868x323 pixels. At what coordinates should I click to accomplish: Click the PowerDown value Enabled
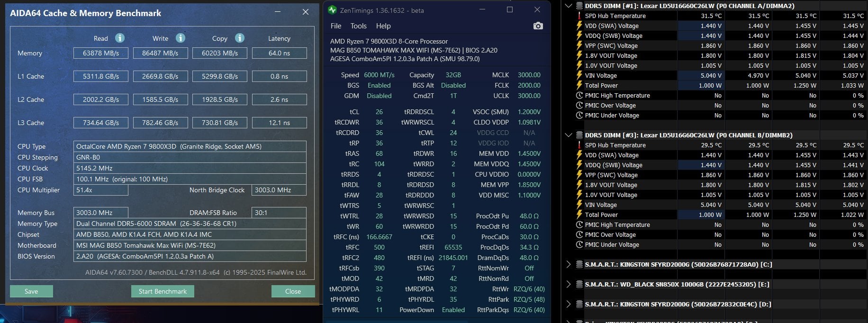pyautogui.click(x=453, y=310)
